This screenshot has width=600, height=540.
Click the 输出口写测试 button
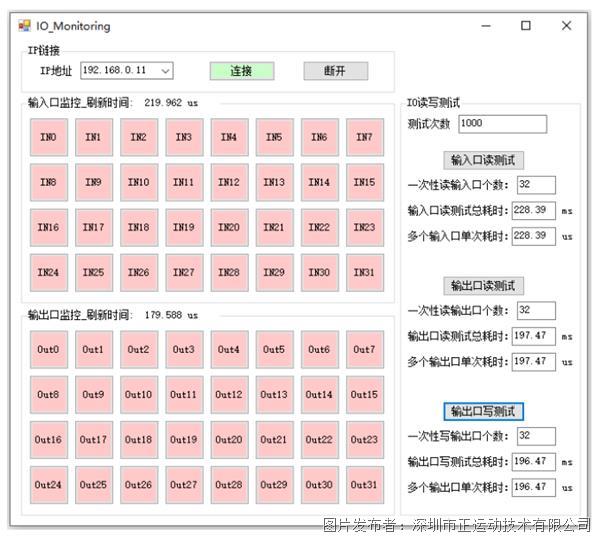[483, 411]
